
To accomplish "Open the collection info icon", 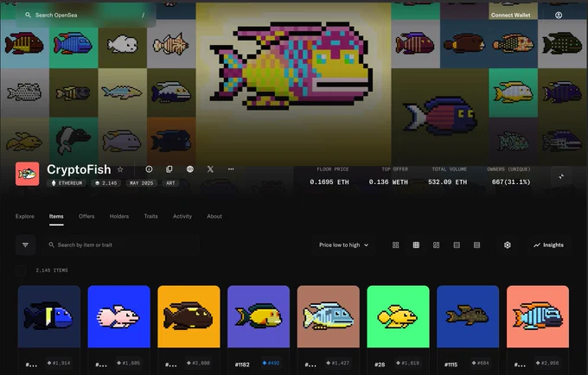I will point(149,169).
